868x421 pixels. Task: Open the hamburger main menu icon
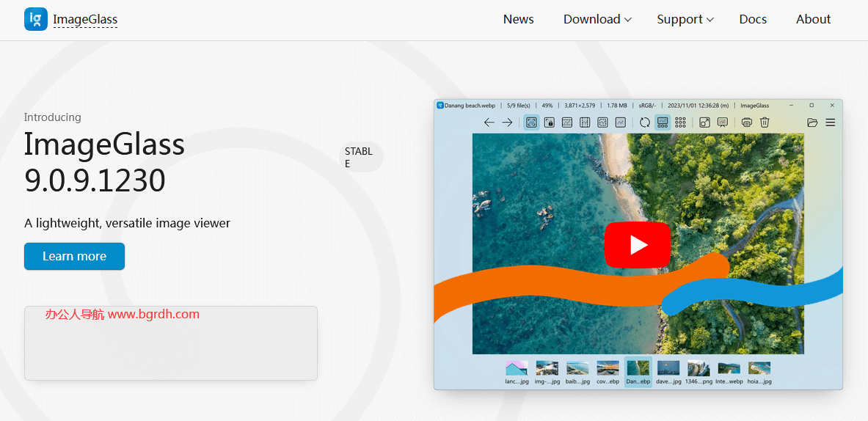click(x=831, y=122)
